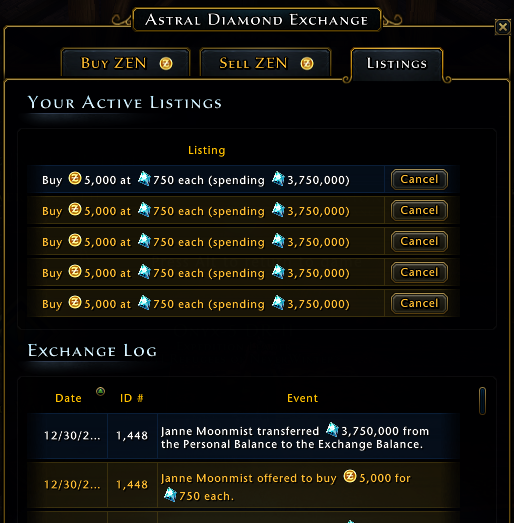Click the ZEN coin icon on Buy ZEN tab
This screenshot has height=523, width=514.
166,63
